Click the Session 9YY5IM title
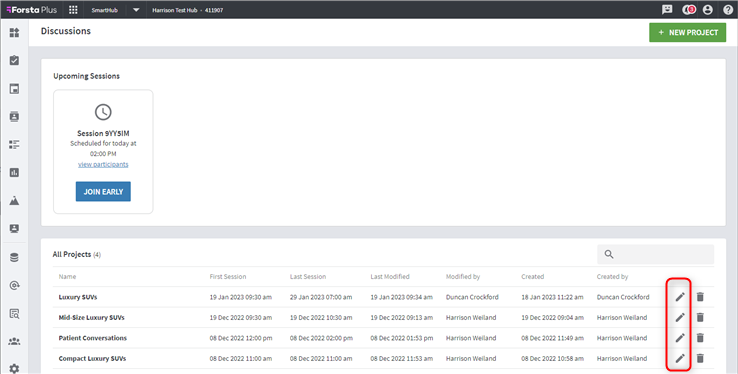The image size is (738, 374). coord(103,133)
